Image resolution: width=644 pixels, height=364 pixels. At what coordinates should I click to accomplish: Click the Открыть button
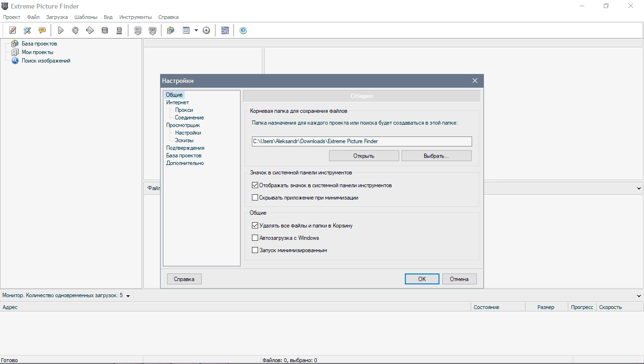tap(364, 156)
